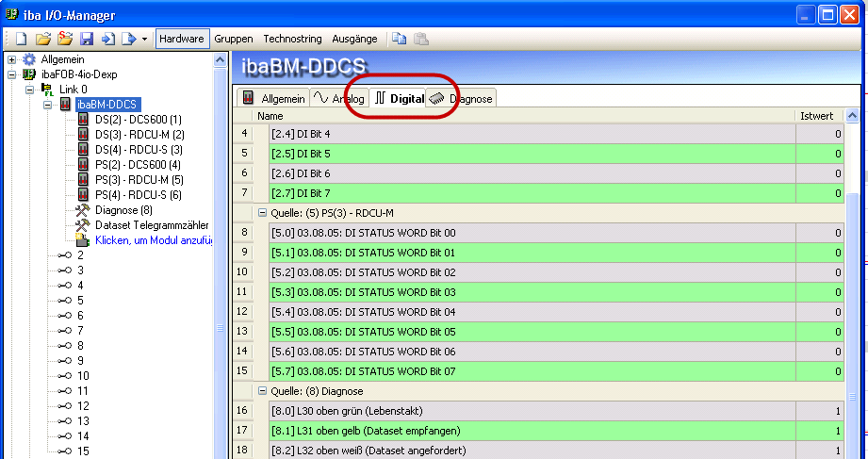Click the add-module icon in tree
Screen dimensions: 868x459
point(83,239)
